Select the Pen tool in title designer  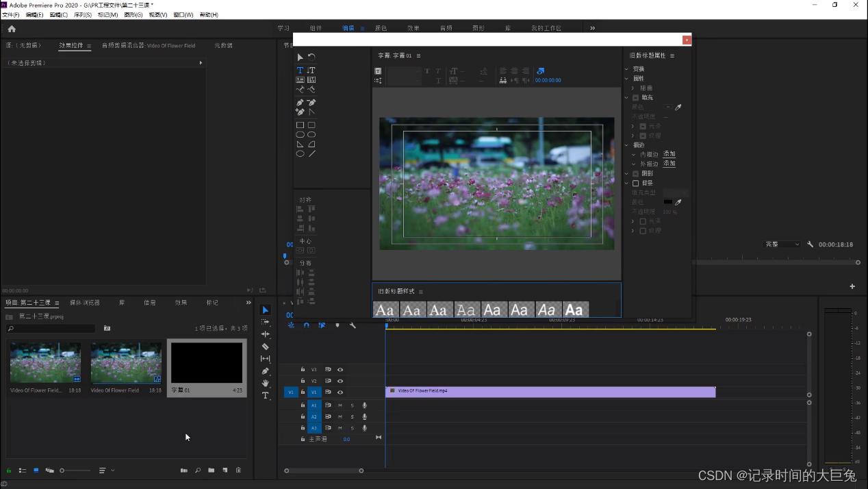coord(300,103)
